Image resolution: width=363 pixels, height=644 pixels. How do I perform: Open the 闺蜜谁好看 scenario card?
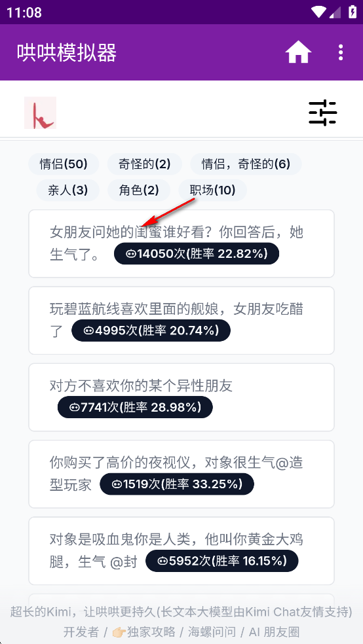tap(181, 243)
